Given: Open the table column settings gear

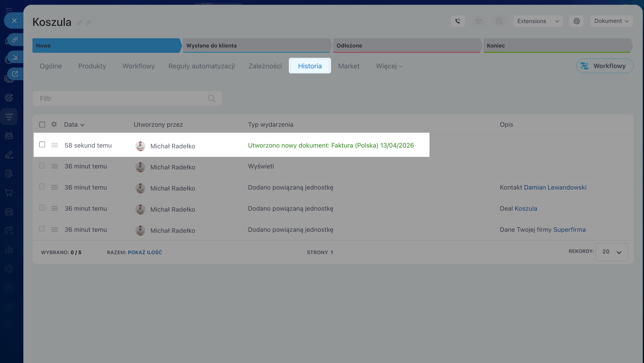Looking at the screenshot, I should pos(54,124).
